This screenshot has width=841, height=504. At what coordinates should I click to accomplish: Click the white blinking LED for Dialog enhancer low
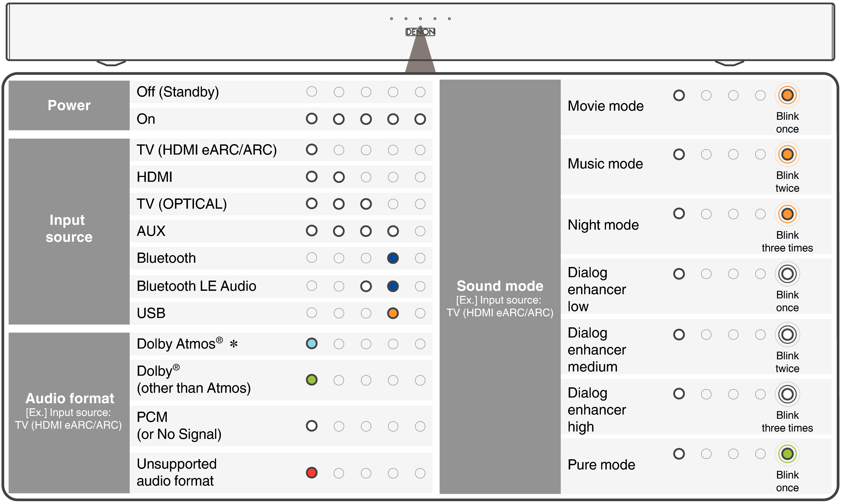tap(787, 274)
